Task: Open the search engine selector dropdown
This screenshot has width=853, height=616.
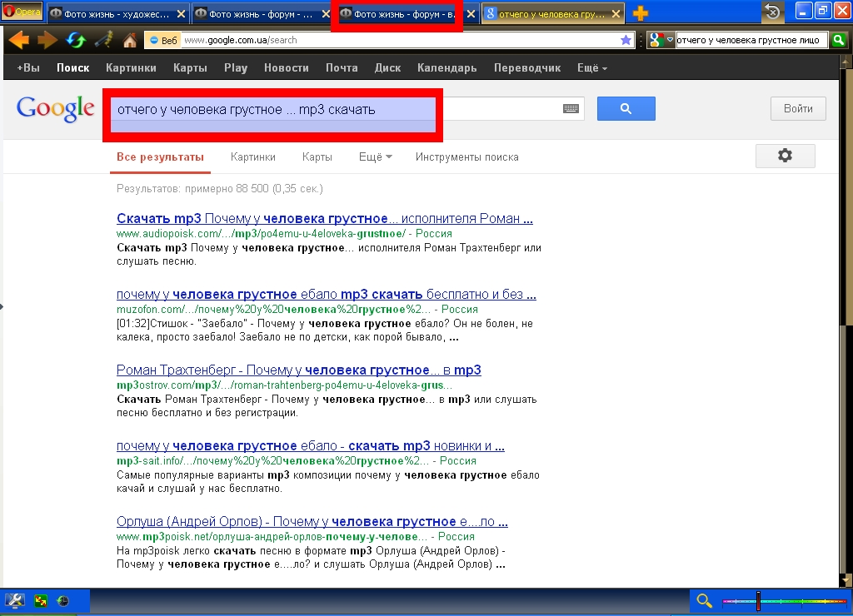Action: point(661,40)
